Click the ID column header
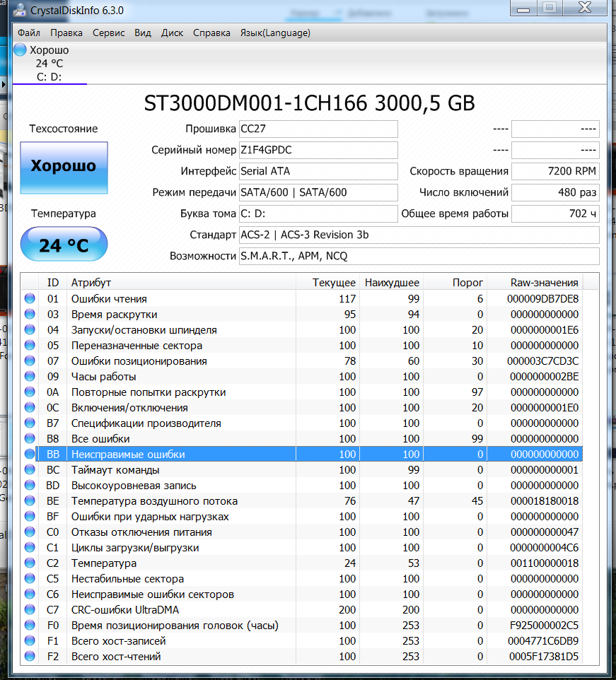The height and width of the screenshot is (680, 616). click(x=52, y=282)
